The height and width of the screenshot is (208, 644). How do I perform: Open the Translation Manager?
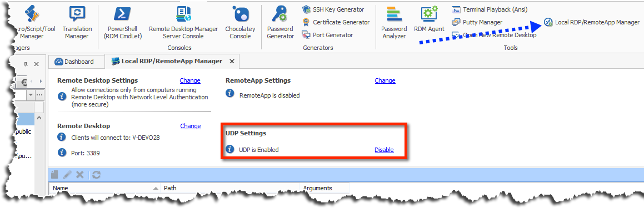click(77, 22)
